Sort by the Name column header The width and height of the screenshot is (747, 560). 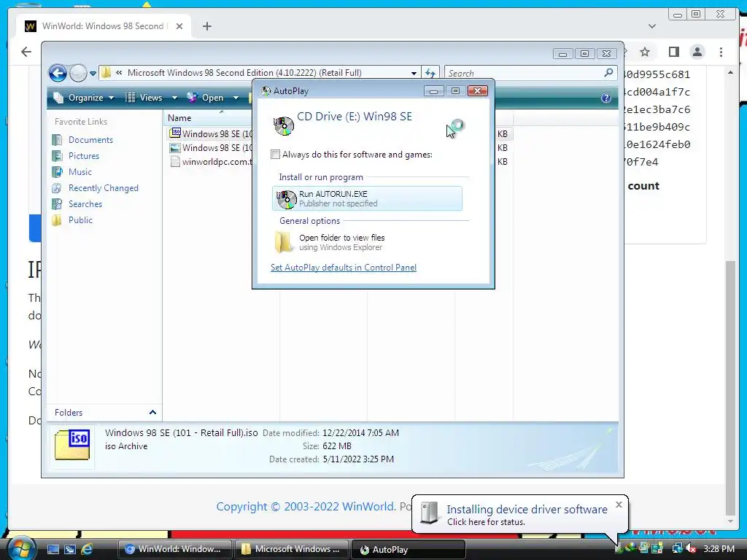179,118
